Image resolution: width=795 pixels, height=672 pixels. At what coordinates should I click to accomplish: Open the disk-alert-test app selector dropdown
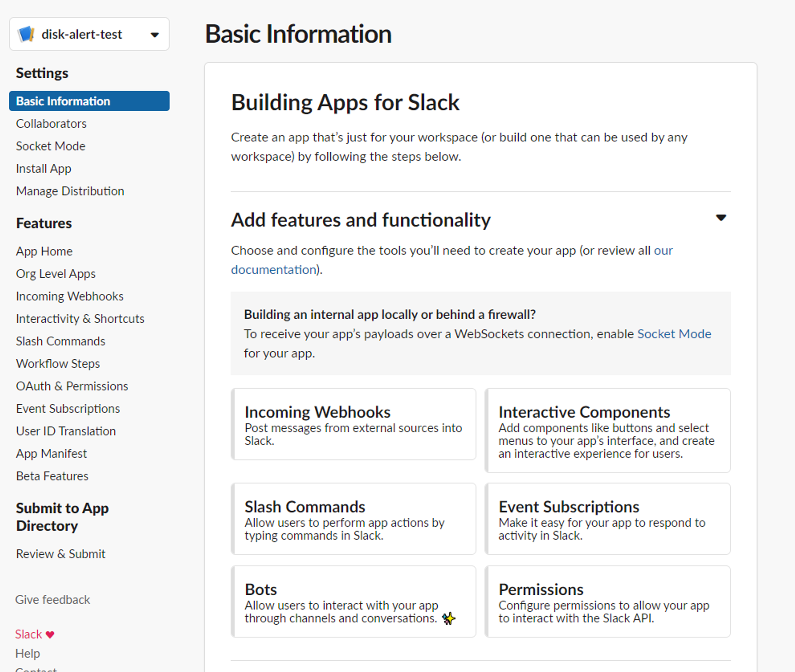click(x=155, y=35)
